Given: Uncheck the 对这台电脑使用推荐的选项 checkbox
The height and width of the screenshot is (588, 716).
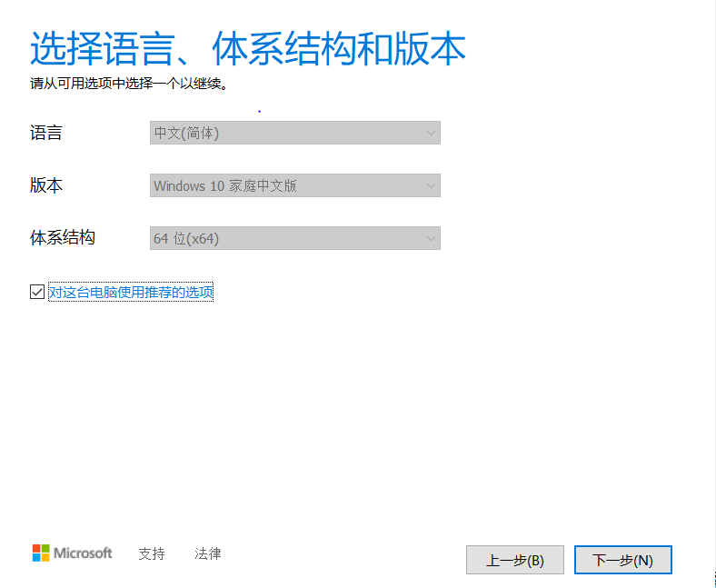Looking at the screenshot, I should (37, 292).
